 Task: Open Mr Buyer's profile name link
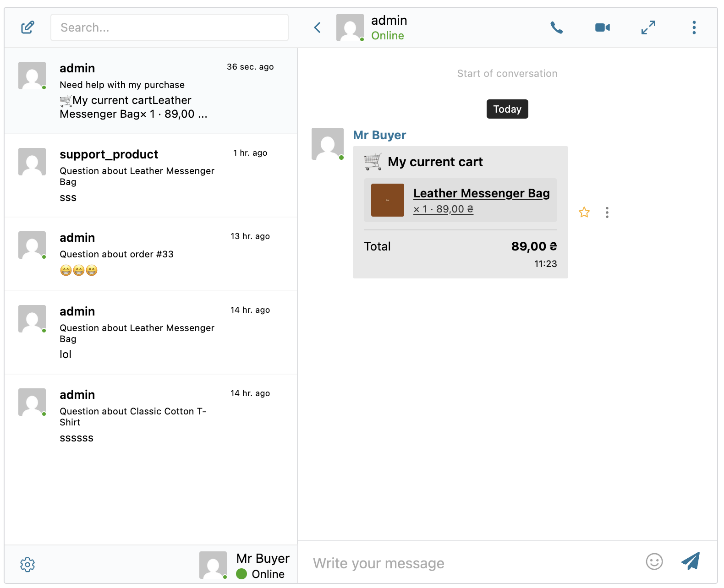point(379,135)
